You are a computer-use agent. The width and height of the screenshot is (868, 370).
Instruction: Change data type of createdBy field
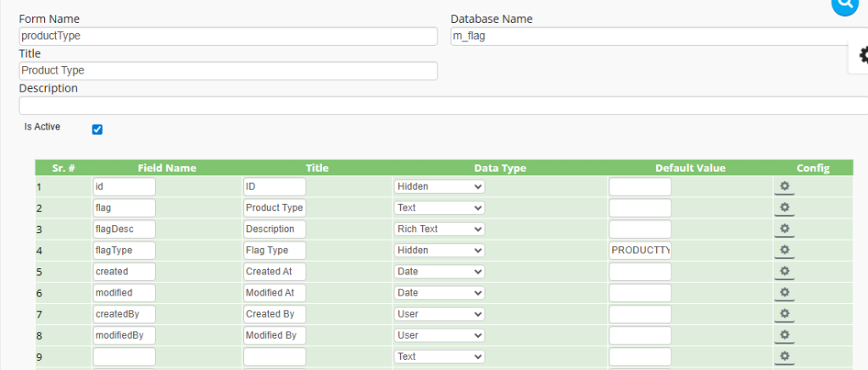pos(439,313)
